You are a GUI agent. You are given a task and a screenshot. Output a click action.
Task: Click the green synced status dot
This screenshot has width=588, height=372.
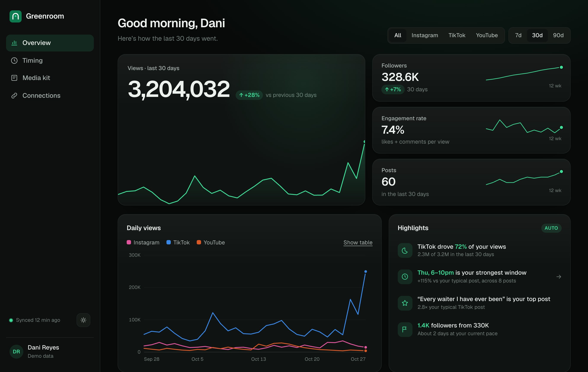11,320
